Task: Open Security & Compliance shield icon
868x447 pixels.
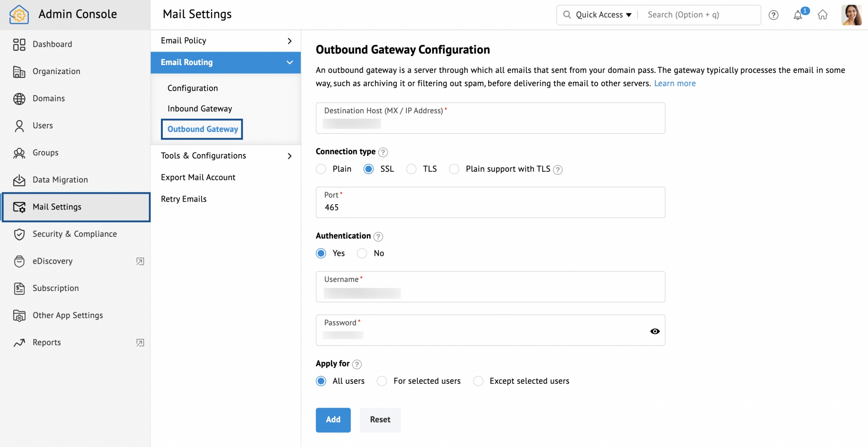Action: [19, 234]
